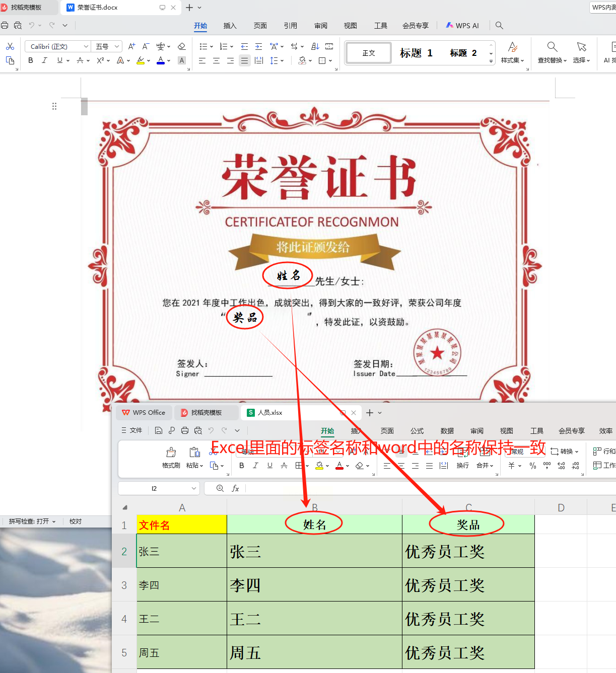
Task: Click the Cut scissors icon in Word
Action: [10, 46]
